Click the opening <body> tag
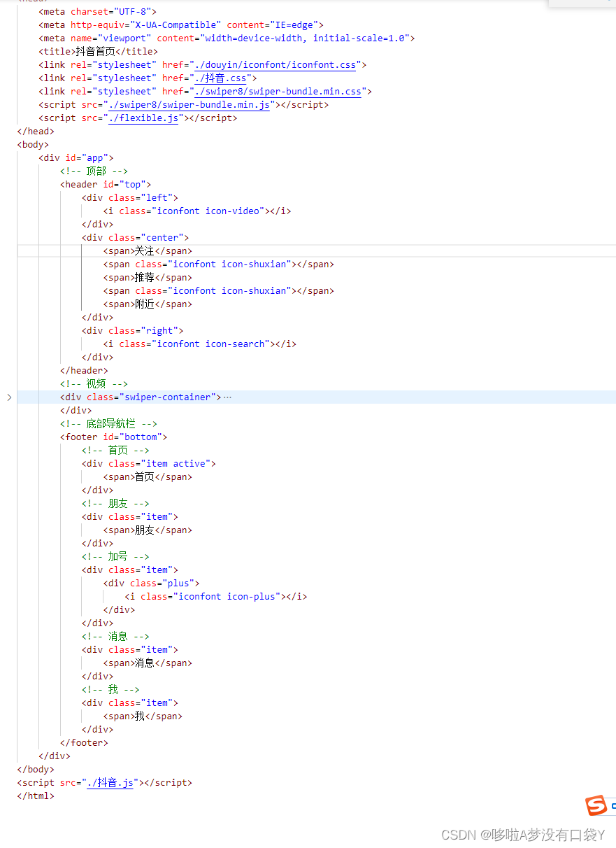Viewport: 616px width, 848px height. (x=33, y=145)
